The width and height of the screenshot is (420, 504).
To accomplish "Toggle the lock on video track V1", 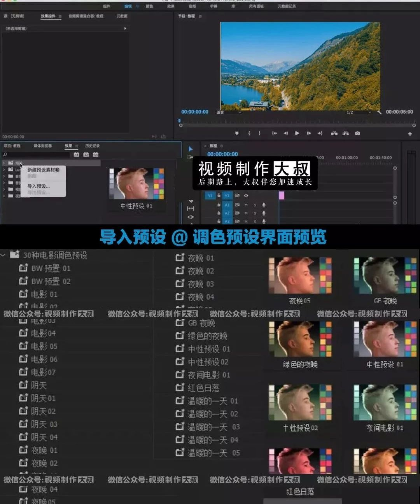I will [219, 196].
